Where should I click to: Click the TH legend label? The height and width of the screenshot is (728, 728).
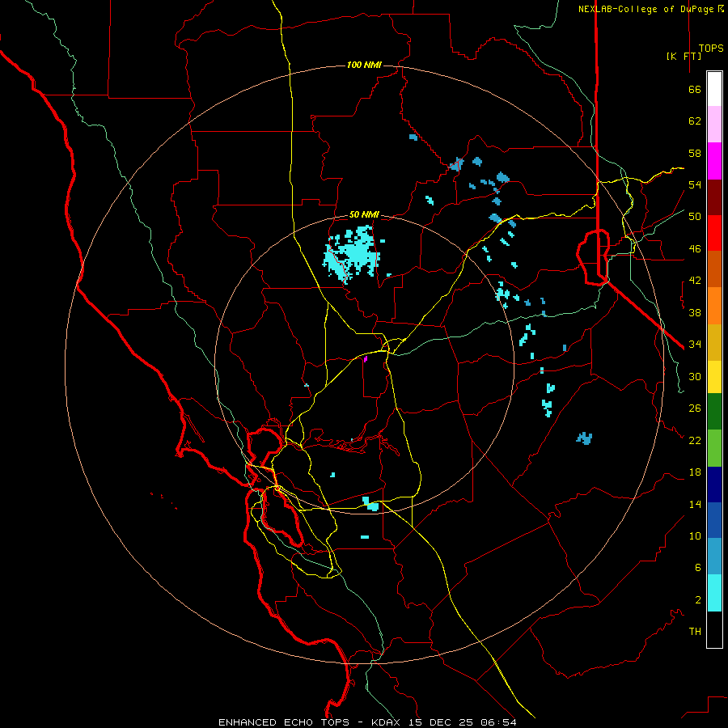[695, 632]
